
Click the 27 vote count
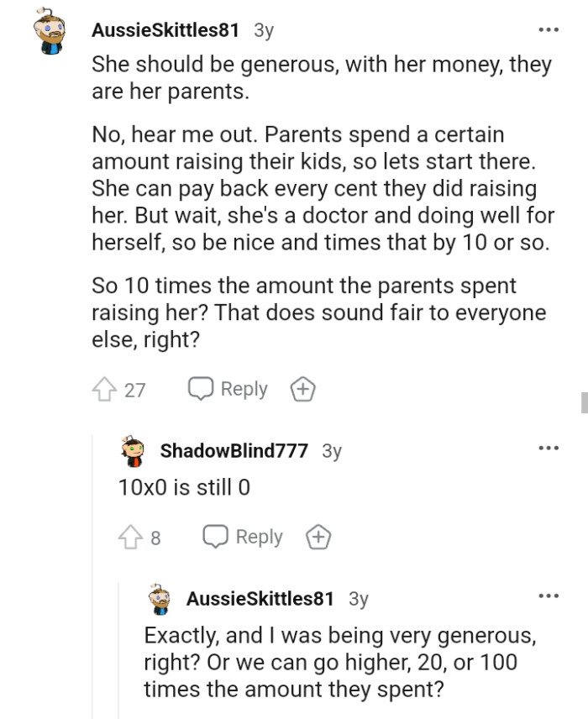[x=135, y=390]
